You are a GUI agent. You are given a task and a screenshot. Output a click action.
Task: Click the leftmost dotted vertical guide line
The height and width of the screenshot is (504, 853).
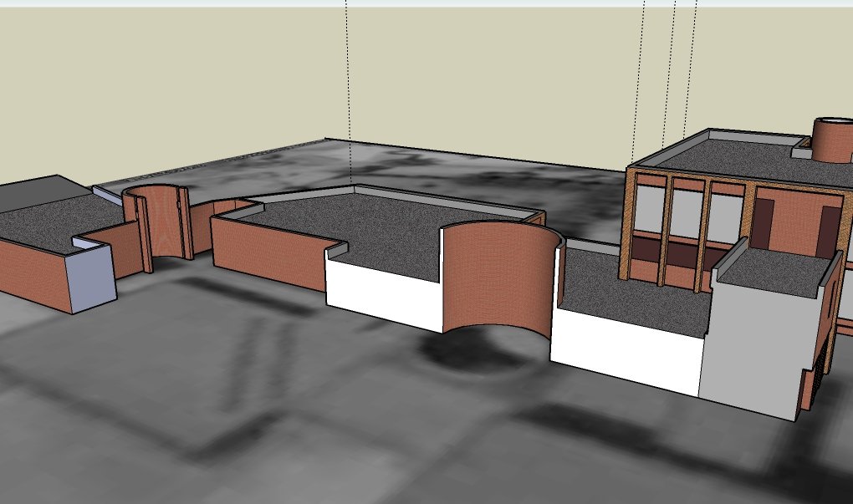[x=347, y=84]
